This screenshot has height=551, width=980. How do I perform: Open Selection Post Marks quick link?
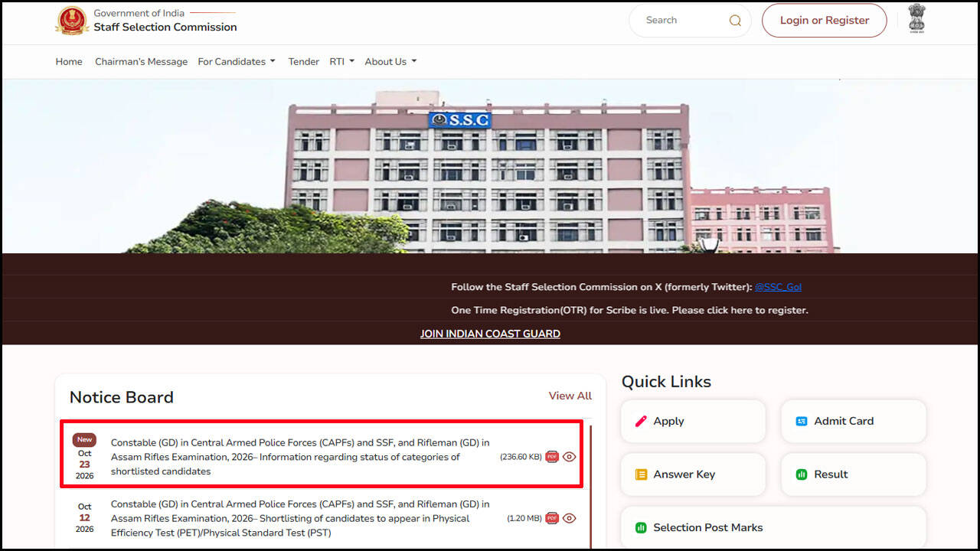coord(773,528)
